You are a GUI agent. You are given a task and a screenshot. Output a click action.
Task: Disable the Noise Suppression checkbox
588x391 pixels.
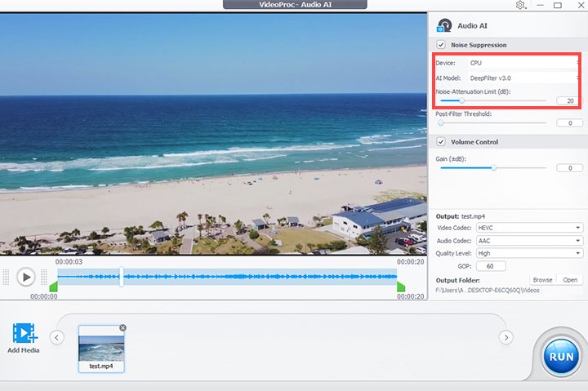(x=441, y=45)
